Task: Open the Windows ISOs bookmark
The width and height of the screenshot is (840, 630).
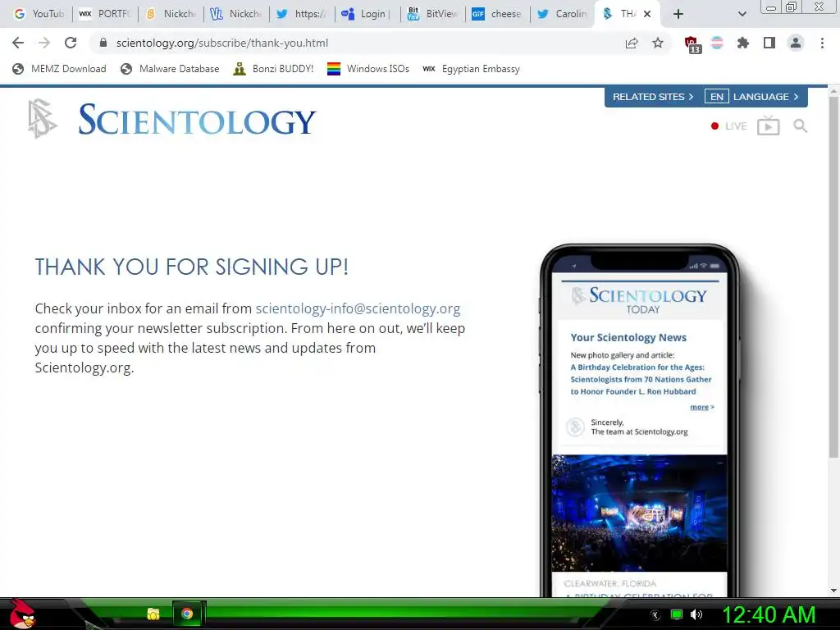Action: click(368, 69)
